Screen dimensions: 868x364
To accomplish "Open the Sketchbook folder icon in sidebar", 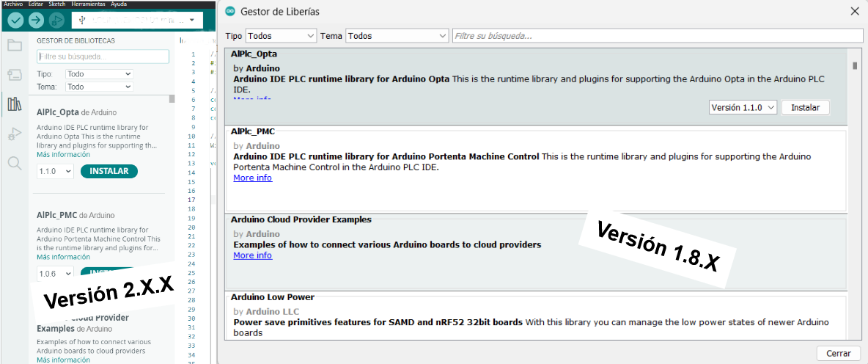I will coord(15,45).
